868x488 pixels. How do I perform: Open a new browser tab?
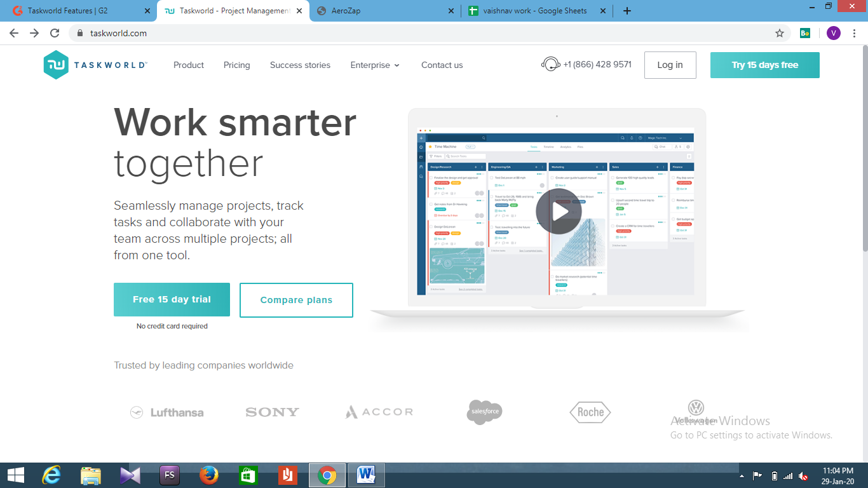pos(627,11)
